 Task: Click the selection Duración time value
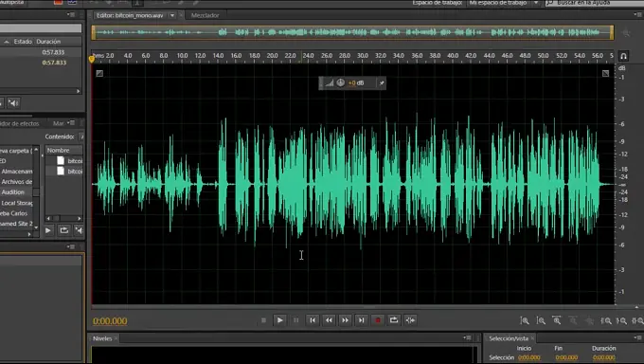604,357
